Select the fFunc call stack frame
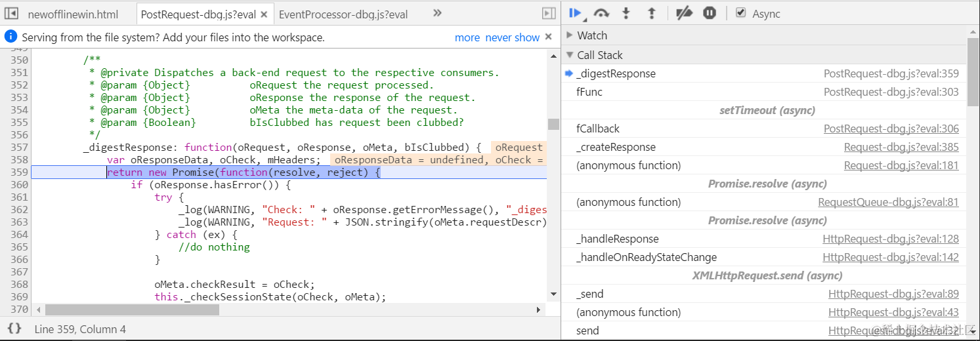This screenshot has height=341, width=980. [765, 92]
